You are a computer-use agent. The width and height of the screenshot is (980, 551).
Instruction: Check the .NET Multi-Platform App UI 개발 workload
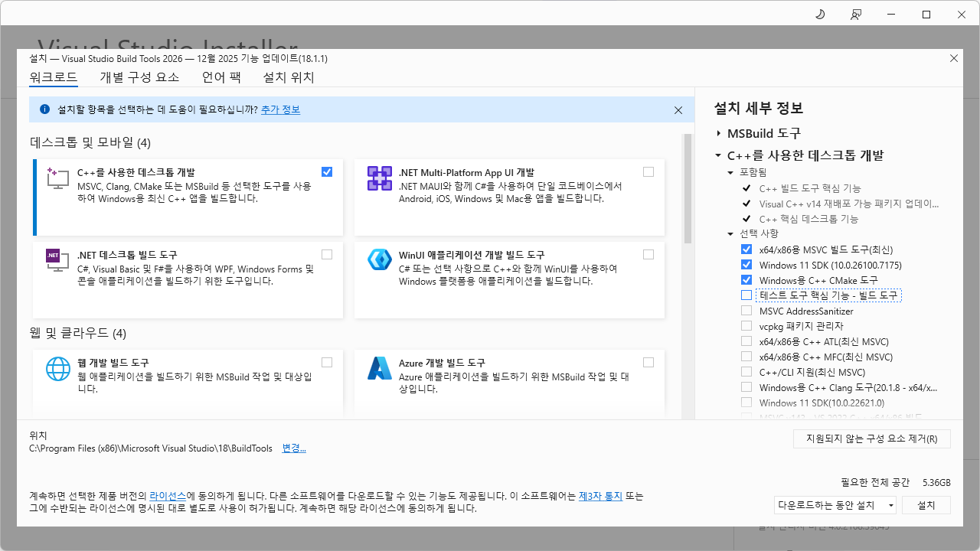[x=649, y=172]
